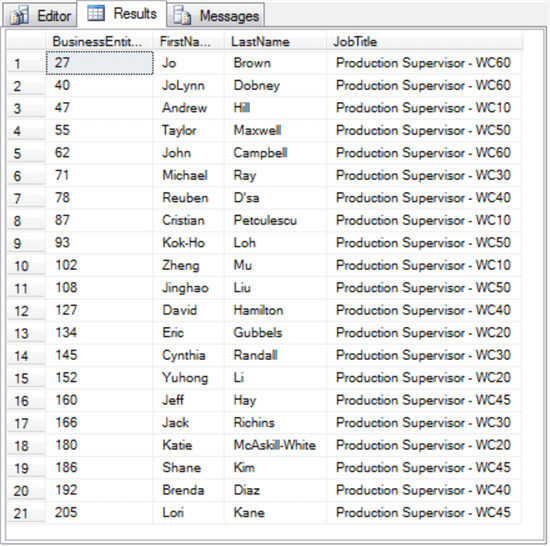
Task: Click first name 'Zheng'
Action: click(181, 265)
